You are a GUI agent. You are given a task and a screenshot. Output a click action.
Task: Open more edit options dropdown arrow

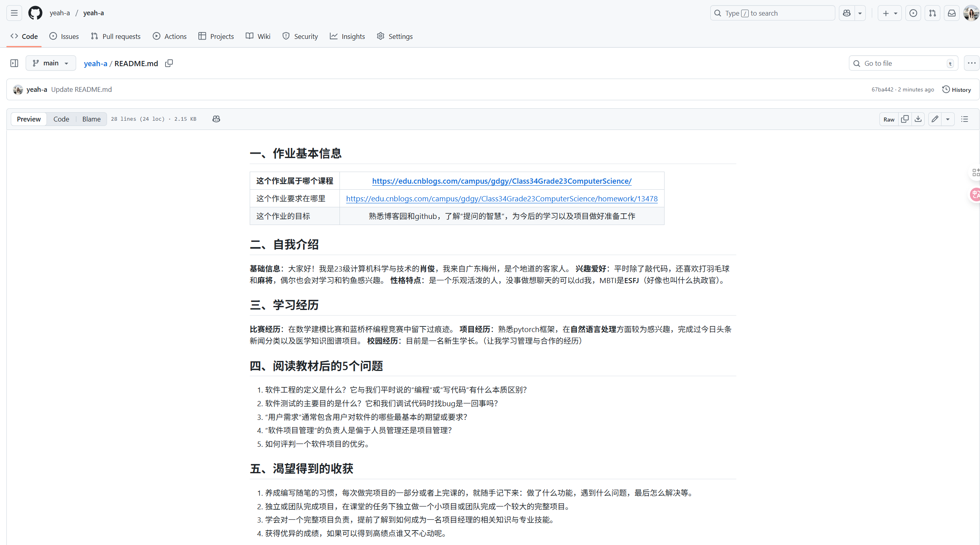click(948, 119)
